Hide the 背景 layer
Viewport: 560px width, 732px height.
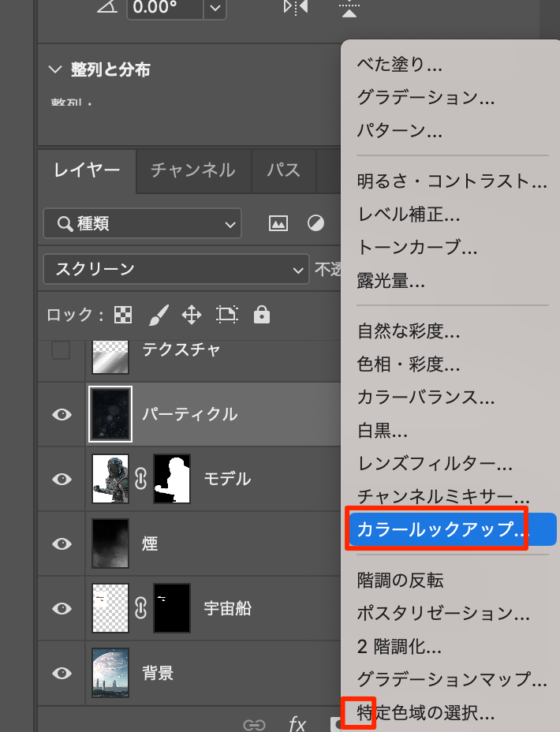click(x=62, y=673)
